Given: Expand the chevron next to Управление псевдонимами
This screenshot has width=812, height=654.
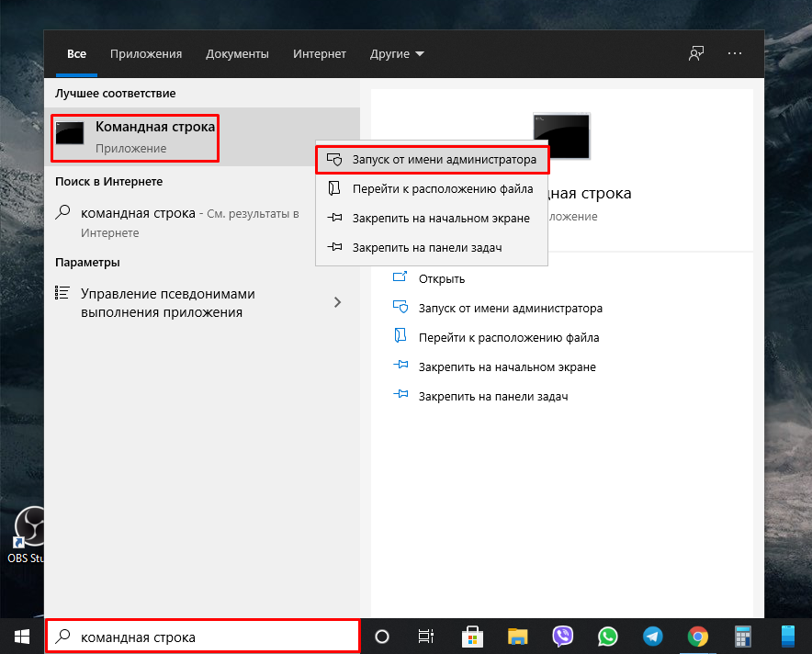Looking at the screenshot, I should 338,302.
